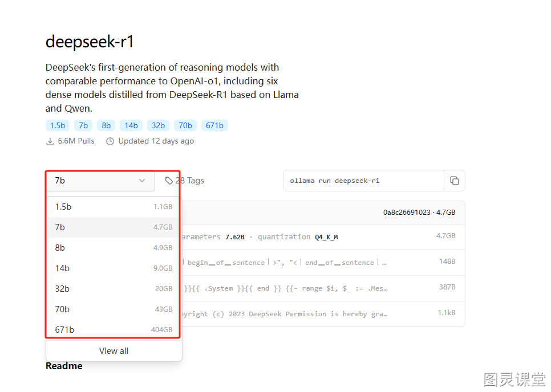Select the 70b 43GB dropdown entry
Viewport: 551px width, 392px height.
114,309
